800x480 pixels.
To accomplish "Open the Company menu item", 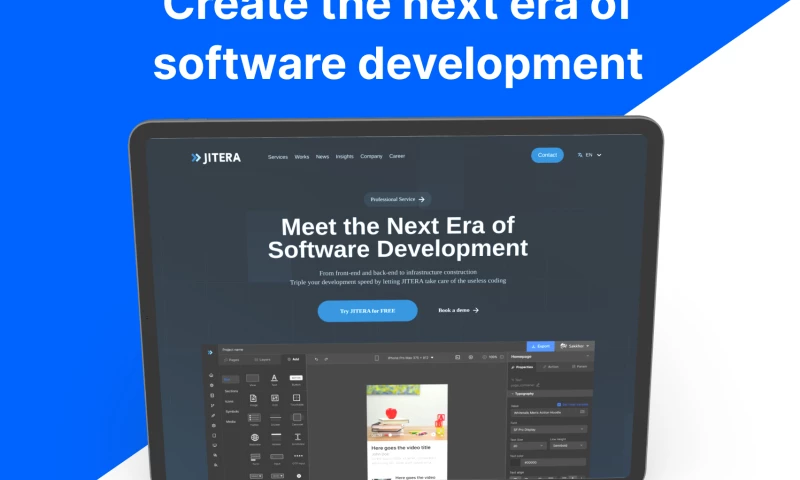I will [x=371, y=156].
